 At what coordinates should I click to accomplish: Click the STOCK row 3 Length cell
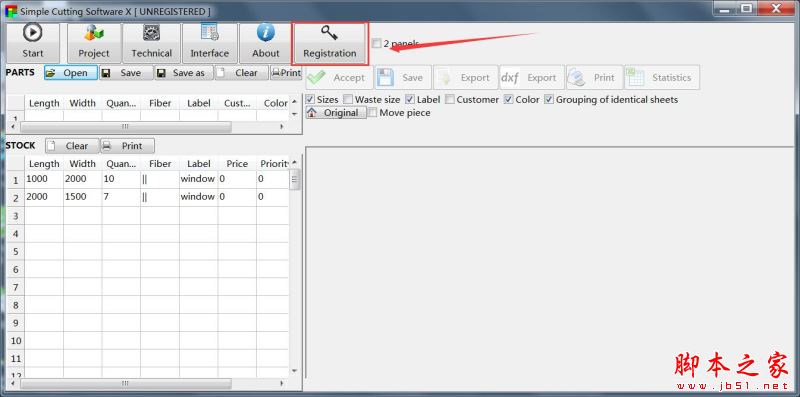point(44,215)
